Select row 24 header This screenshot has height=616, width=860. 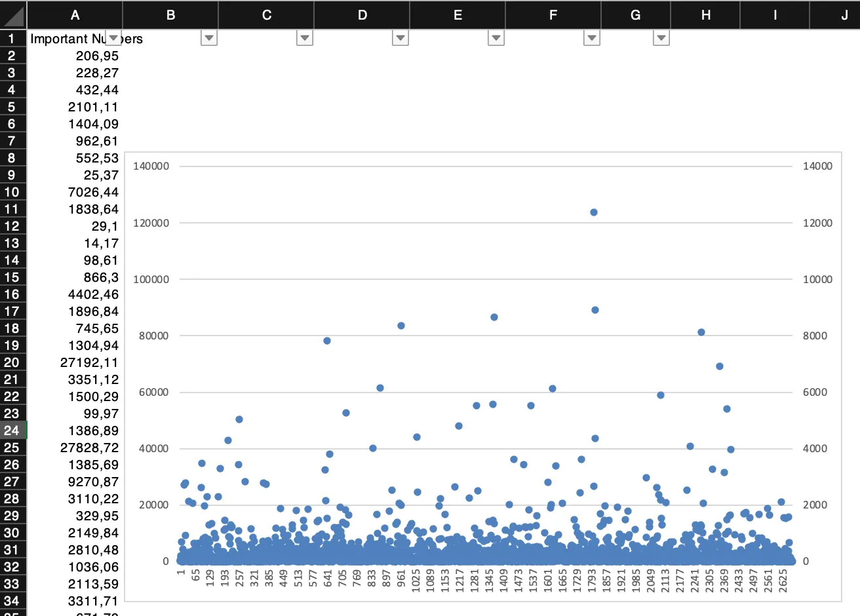12,431
